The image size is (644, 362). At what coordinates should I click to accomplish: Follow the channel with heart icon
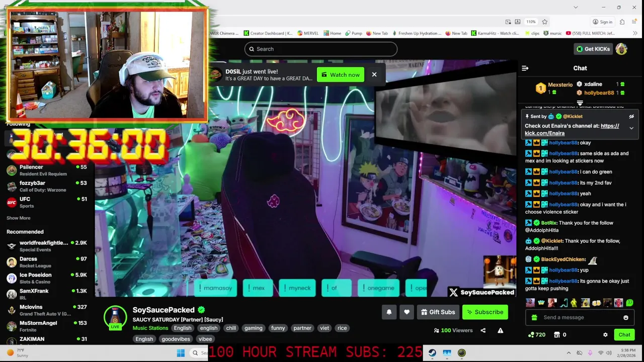pos(407,312)
